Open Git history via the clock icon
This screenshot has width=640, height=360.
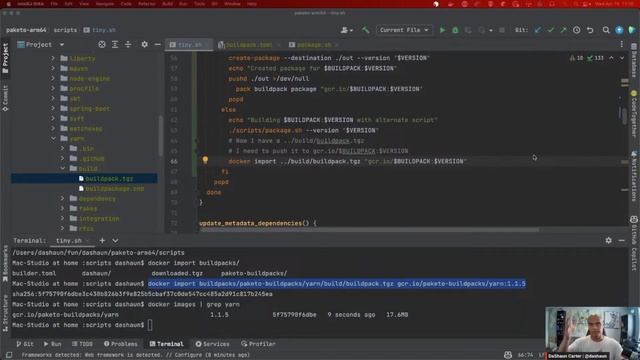click(576, 30)
